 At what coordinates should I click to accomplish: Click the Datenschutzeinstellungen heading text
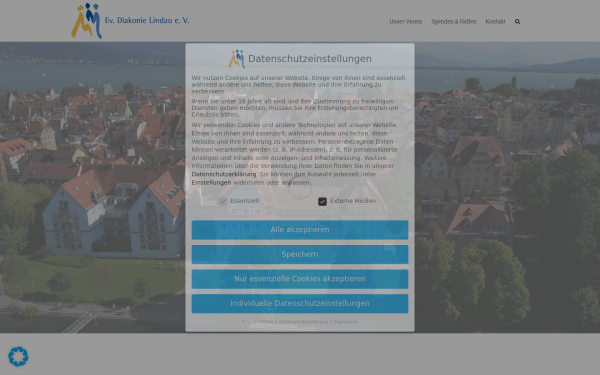pyautogui.click(x=310, y=59)
